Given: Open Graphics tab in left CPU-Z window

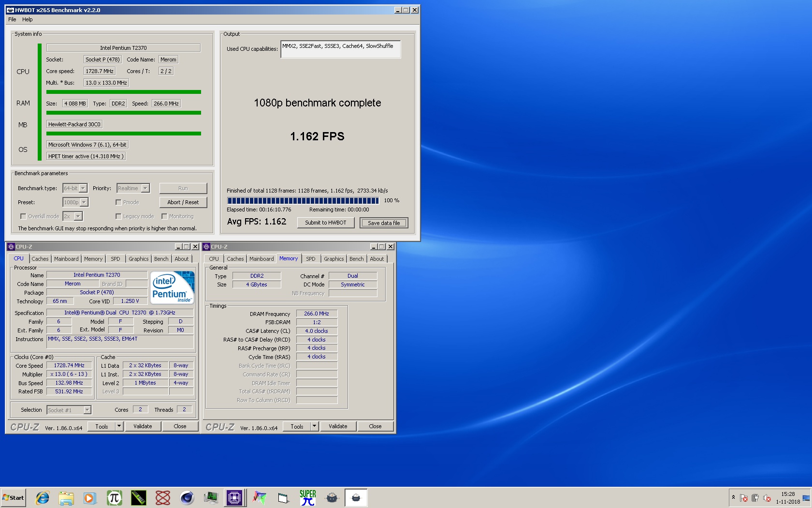Looking at the screenshot, I should (x=139, y=259).
